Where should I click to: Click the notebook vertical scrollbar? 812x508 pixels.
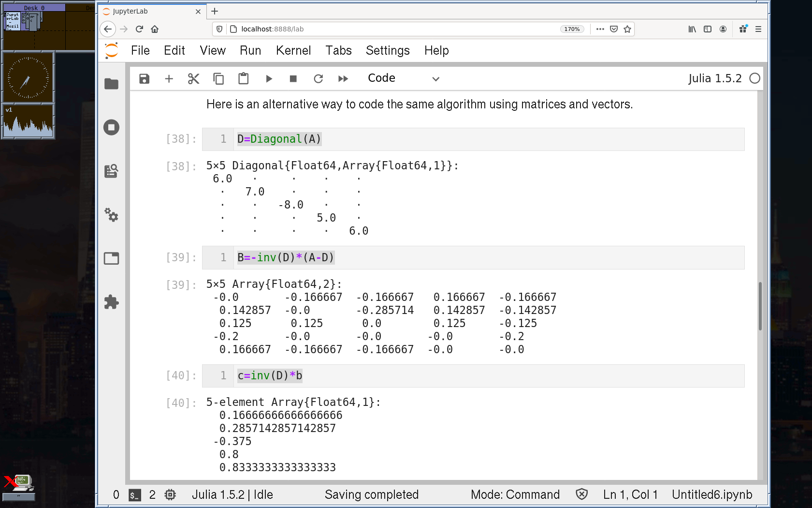pyautogui.click(x=760, y=306)
